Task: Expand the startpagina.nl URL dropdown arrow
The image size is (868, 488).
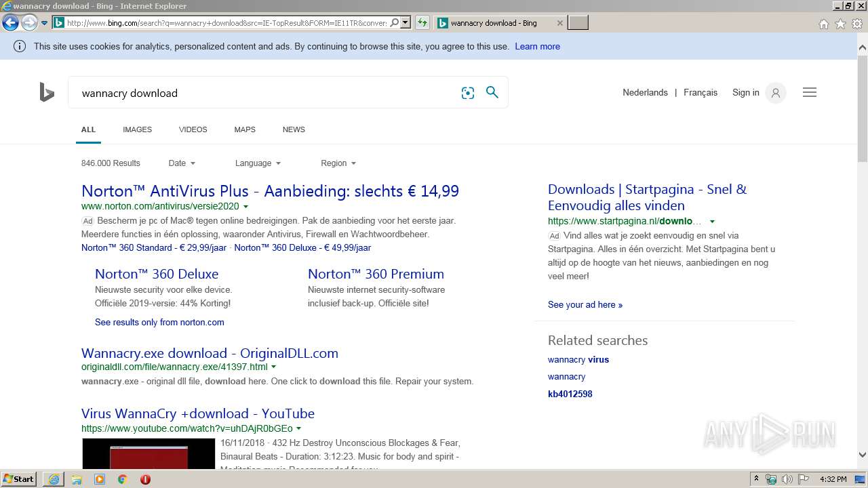Action: click(712, 222)
